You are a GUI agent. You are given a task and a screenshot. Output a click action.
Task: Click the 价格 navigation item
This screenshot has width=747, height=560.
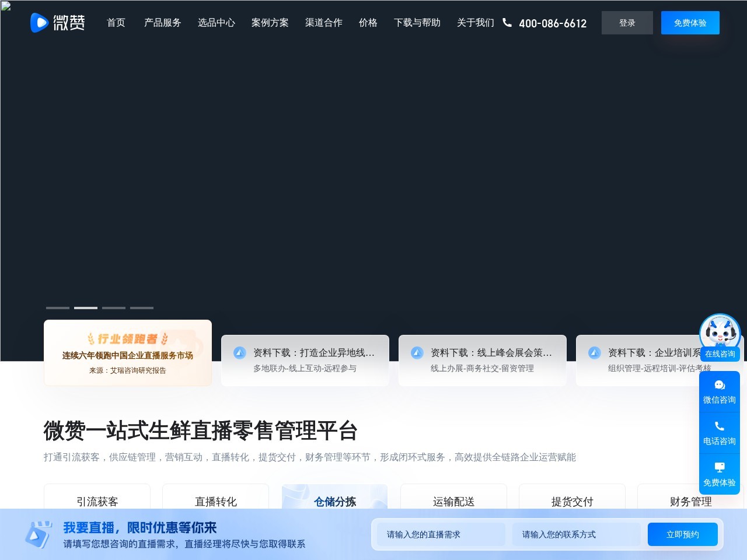368,23
